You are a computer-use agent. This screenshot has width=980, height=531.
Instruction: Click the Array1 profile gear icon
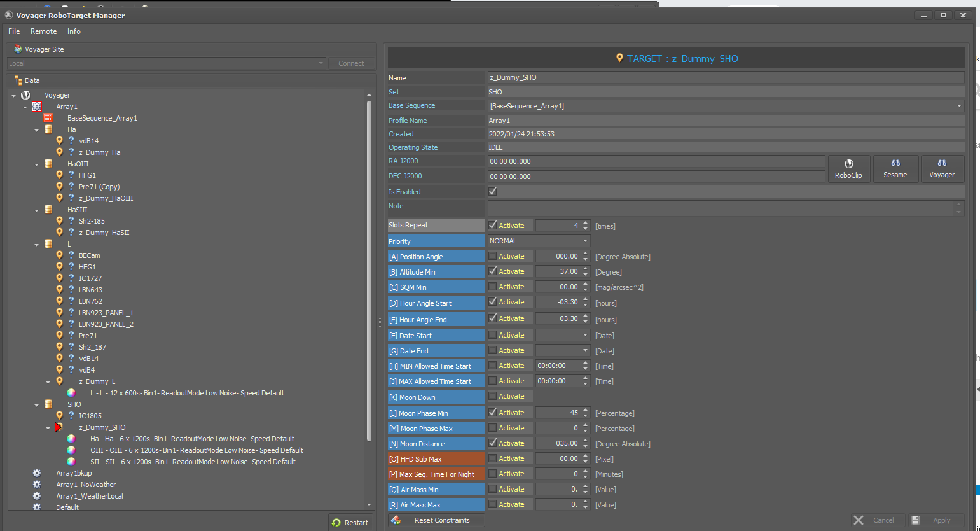pyautogui.click(x=37, y=107)
